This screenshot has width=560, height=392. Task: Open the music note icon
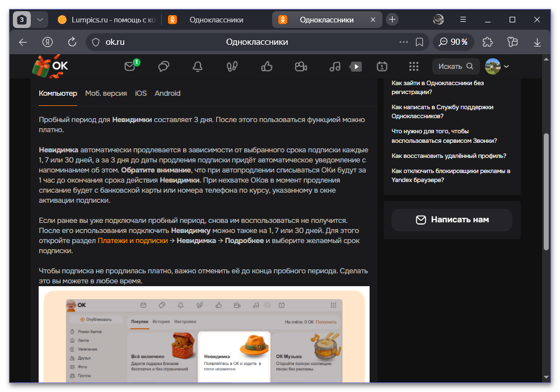click(335, 67)
